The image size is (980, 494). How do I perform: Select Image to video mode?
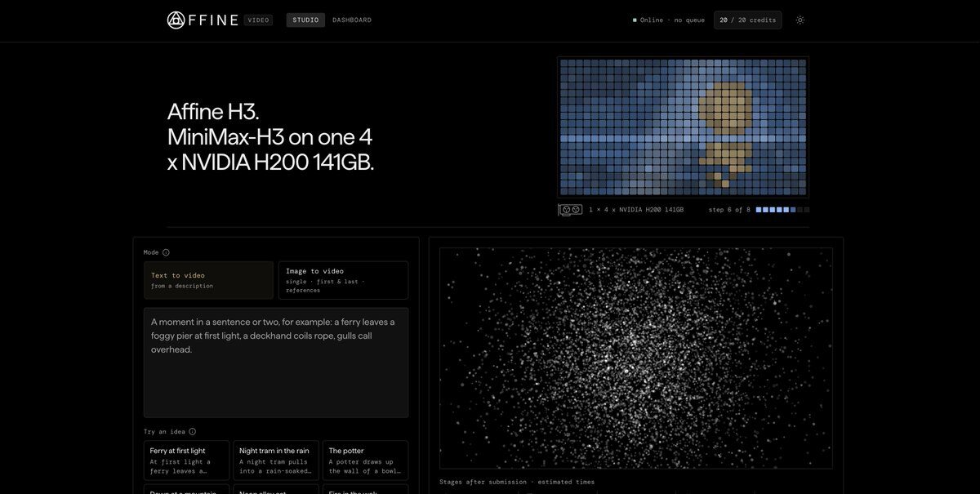(343, 280)
